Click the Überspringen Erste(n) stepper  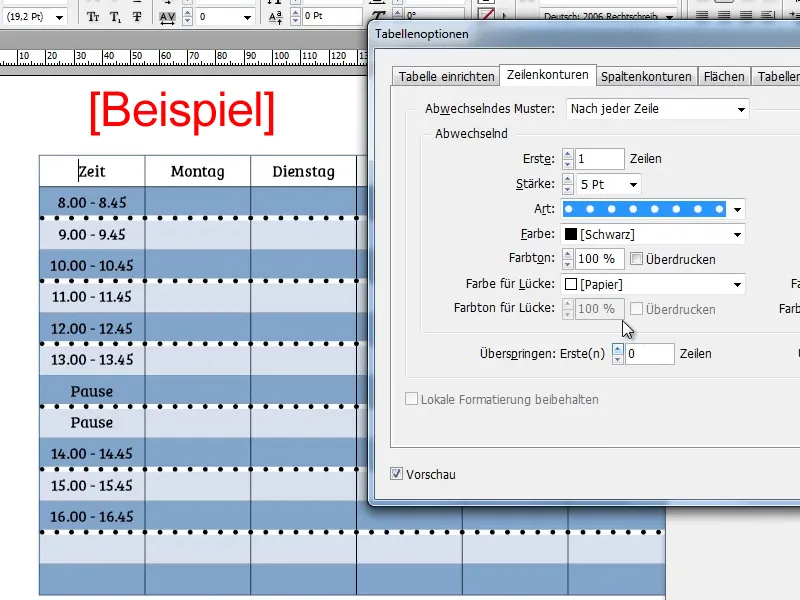(617, 354)
